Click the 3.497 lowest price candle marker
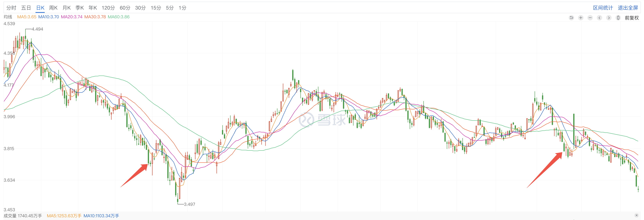This screenshot has height=220, width=644. point(189,204)
